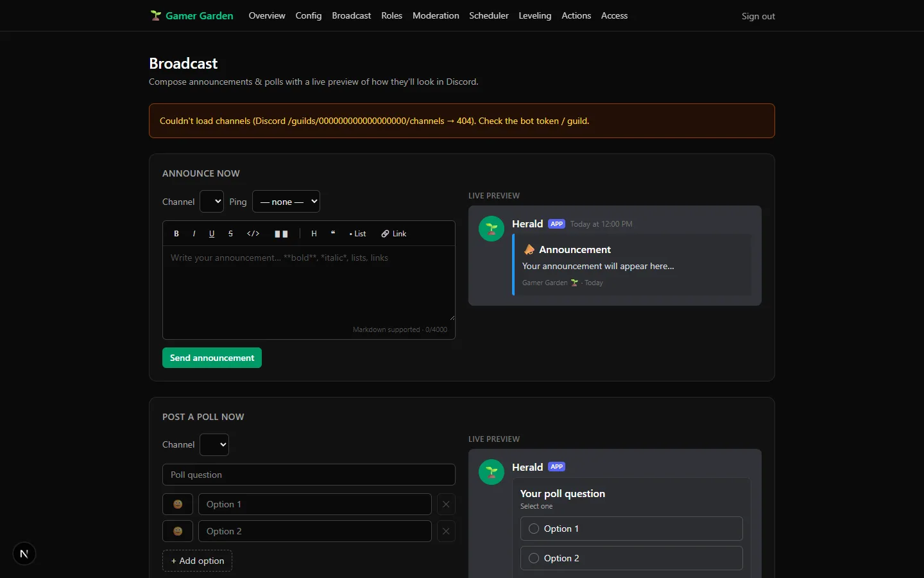Click the Option 1 text field
The image size is (924, 578).
point(315,504)
